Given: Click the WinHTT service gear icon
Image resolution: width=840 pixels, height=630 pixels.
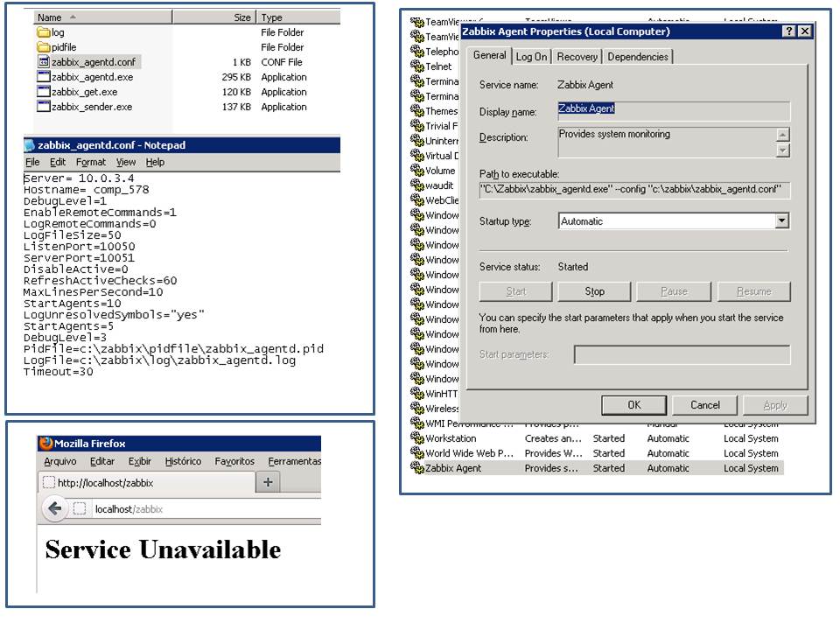Looking at the screenshot, I should 417,394.
